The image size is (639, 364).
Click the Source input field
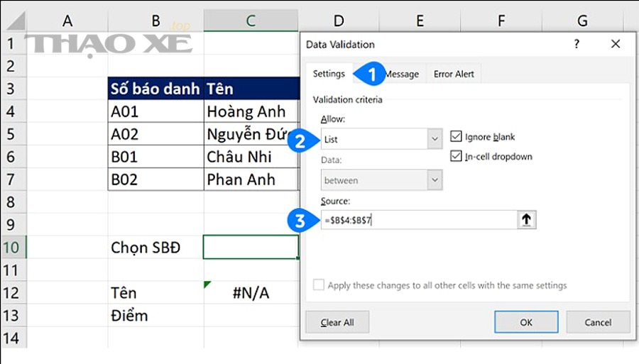(x=419, y=220)
